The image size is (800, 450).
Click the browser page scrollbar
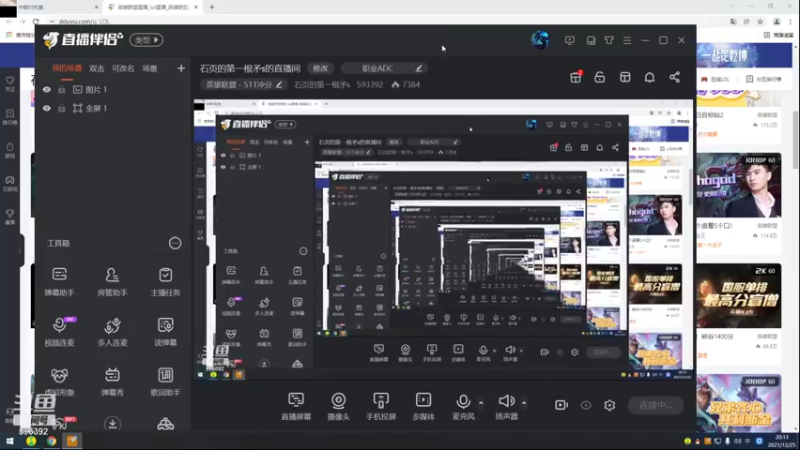[x=795, y=138]
